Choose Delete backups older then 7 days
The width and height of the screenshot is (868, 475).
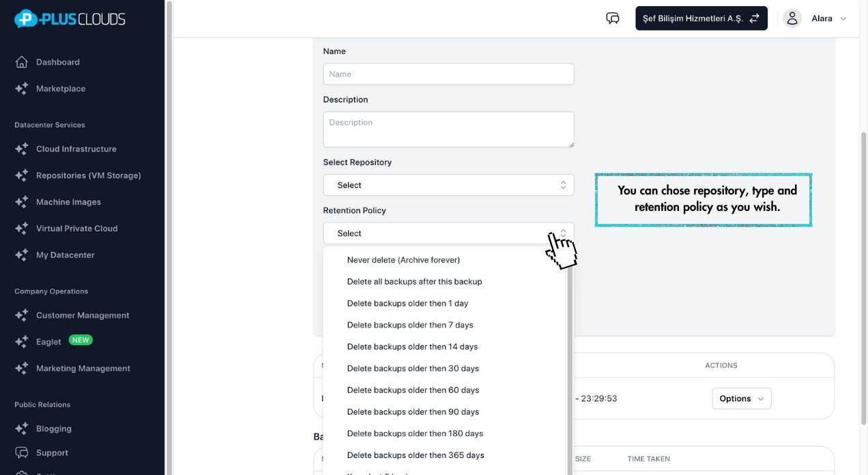pyautogui.click(x=410, y=324)
